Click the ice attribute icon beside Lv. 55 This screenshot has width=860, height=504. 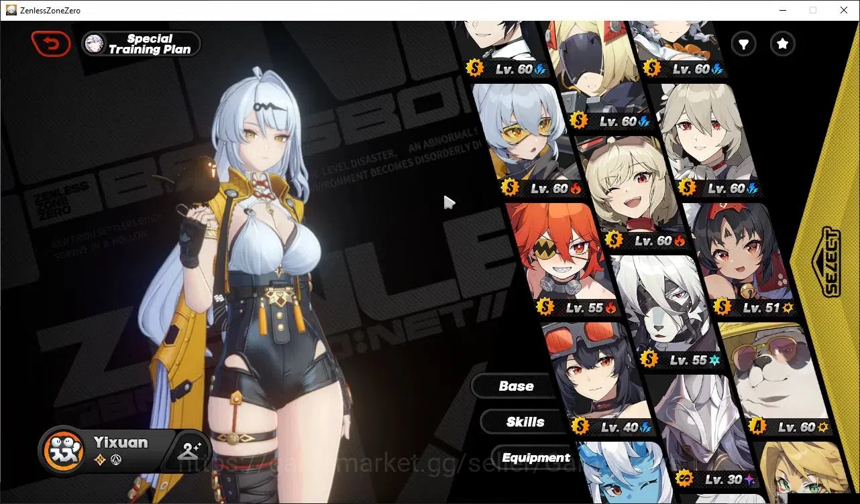pos(715,361)
